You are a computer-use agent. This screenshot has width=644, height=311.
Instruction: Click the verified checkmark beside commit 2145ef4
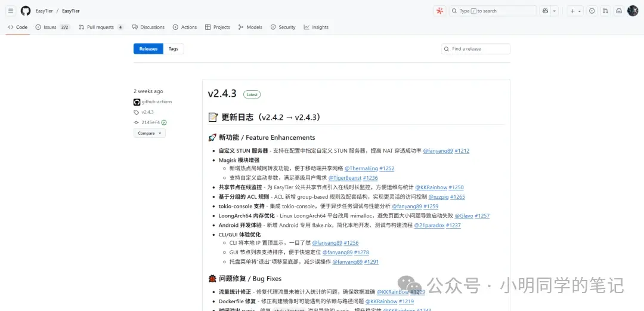(x=165, y=122)
